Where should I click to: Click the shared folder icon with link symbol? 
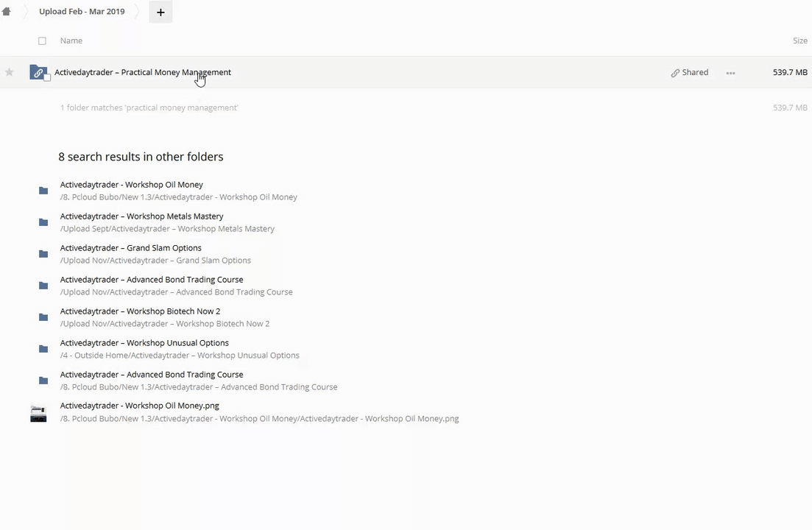(x=38, y=72)
